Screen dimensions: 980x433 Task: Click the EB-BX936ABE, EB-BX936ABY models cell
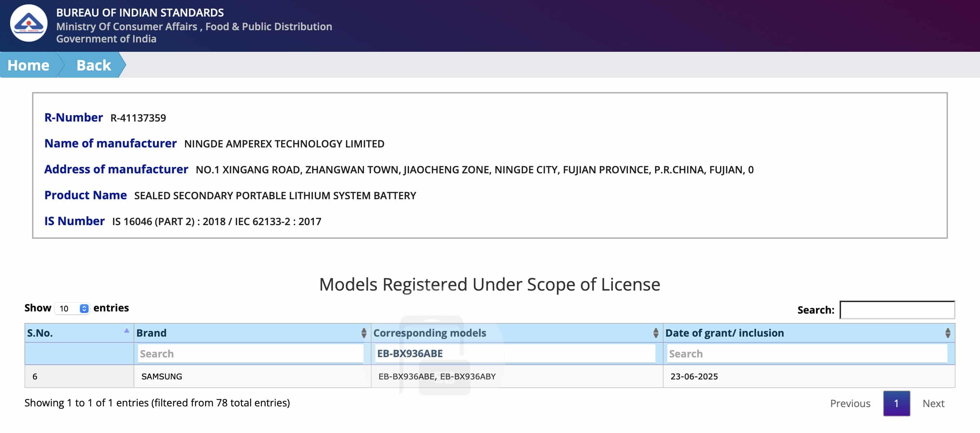point(437,376)
